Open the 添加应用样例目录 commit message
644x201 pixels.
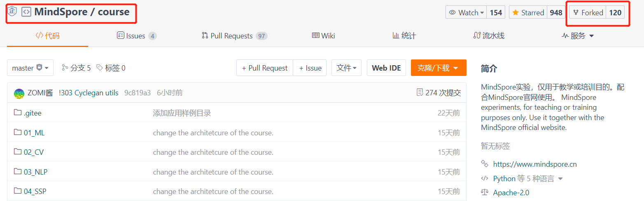[182, 113]
